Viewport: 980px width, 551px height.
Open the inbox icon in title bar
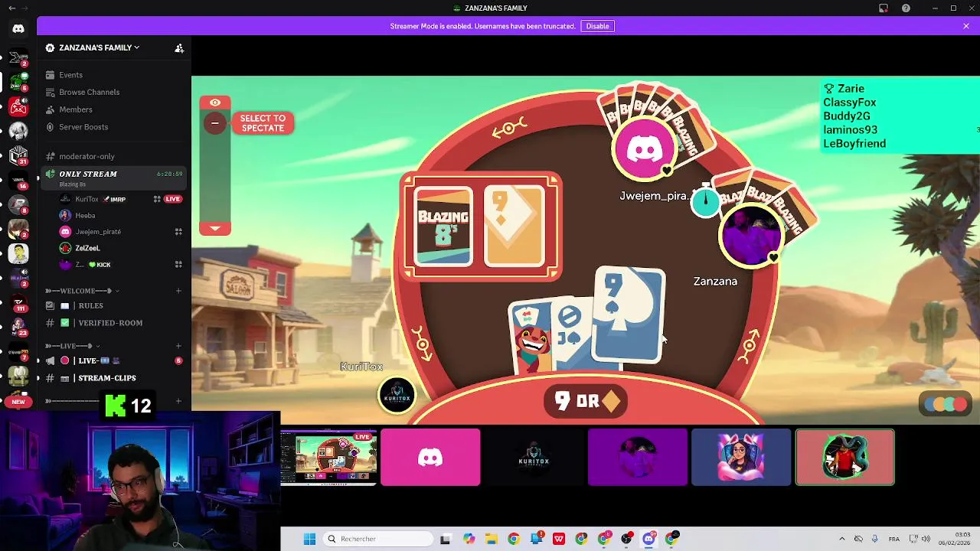(884, 8)
